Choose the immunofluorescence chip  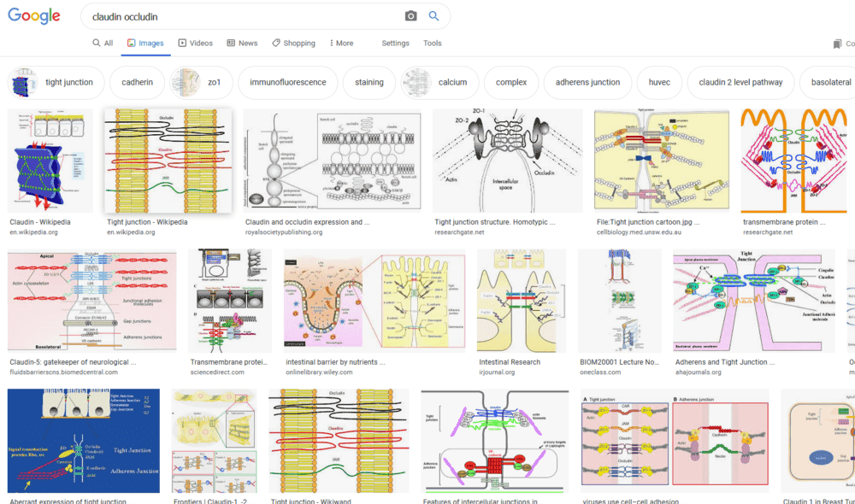[287, 83]
